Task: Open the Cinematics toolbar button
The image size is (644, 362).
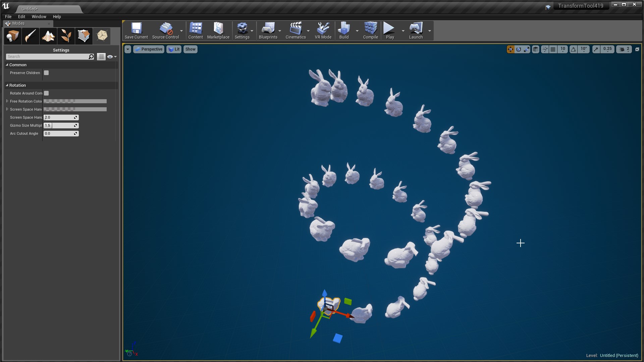Action: 296,31
